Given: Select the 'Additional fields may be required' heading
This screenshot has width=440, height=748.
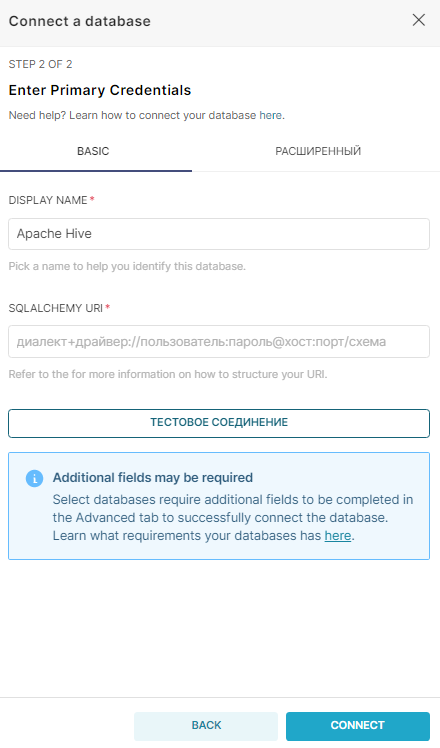Looking at the screenshot, I should (x=153, y=478).
